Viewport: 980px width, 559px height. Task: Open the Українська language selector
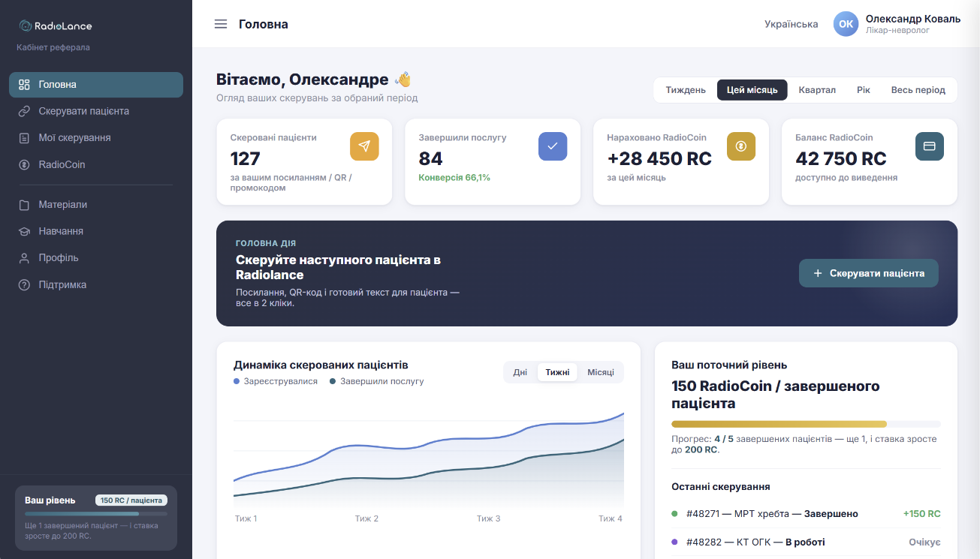point(792,24)
